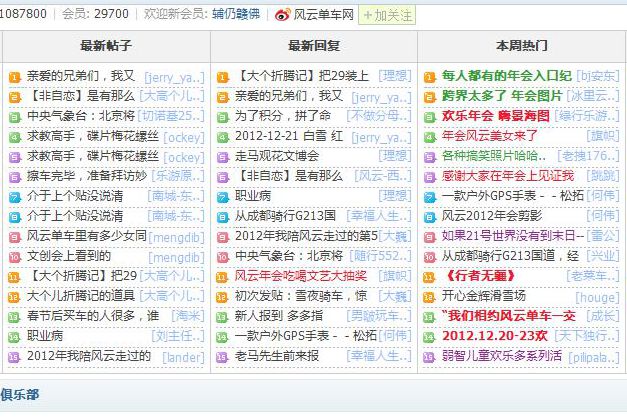The image size is (627, 417).
Task: Click rank 11 badge beside 风云年会吃喝文艺大抽奖
Action: (x=222, y=277)
